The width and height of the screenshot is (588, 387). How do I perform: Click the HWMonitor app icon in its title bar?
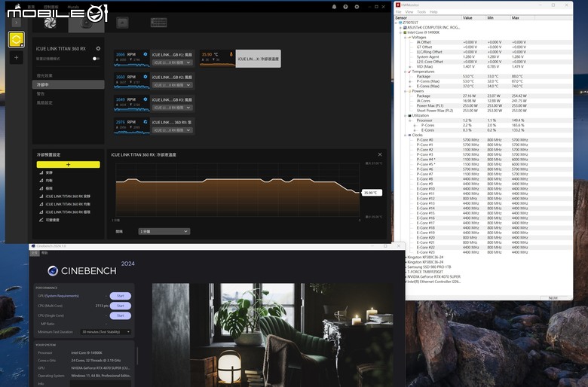pos(398,5)
